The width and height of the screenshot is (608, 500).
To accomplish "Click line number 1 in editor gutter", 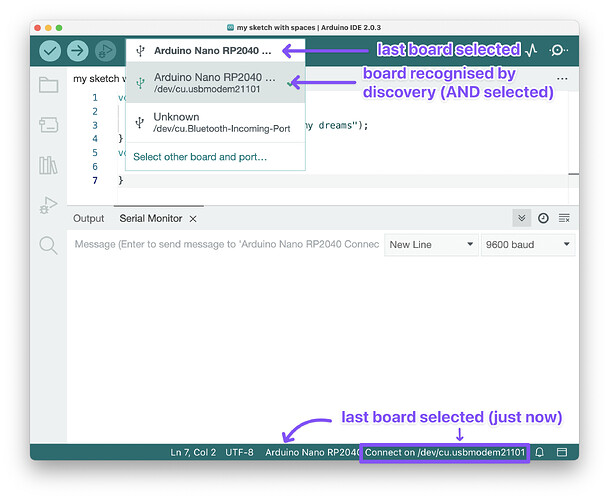I will [95, 97].
